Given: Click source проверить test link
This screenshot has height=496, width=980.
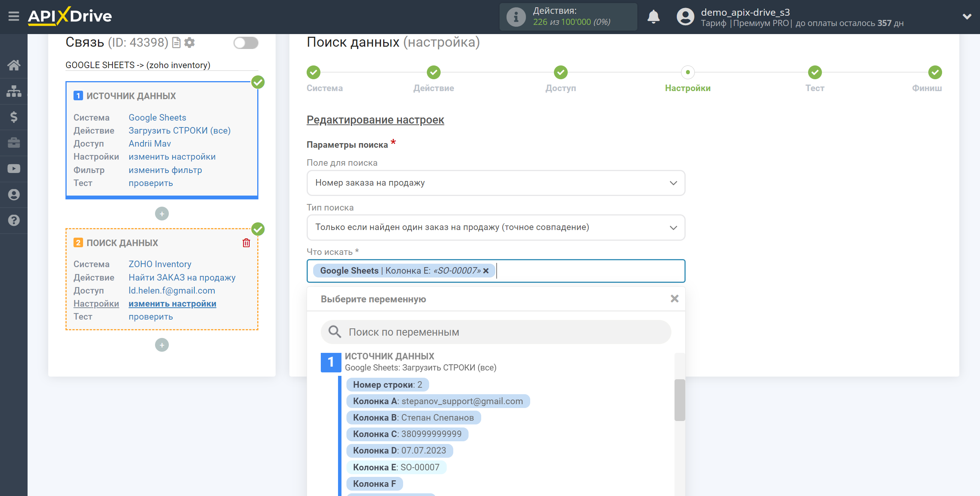Looking at the screenshot, I should point(151,183).
